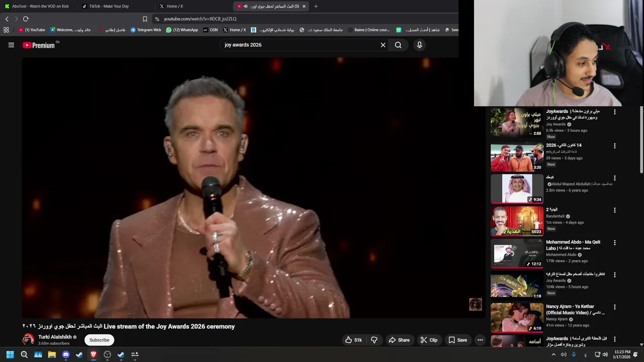
Task: Open options for Mohammed Abdo video
Action: coord(614,243)
